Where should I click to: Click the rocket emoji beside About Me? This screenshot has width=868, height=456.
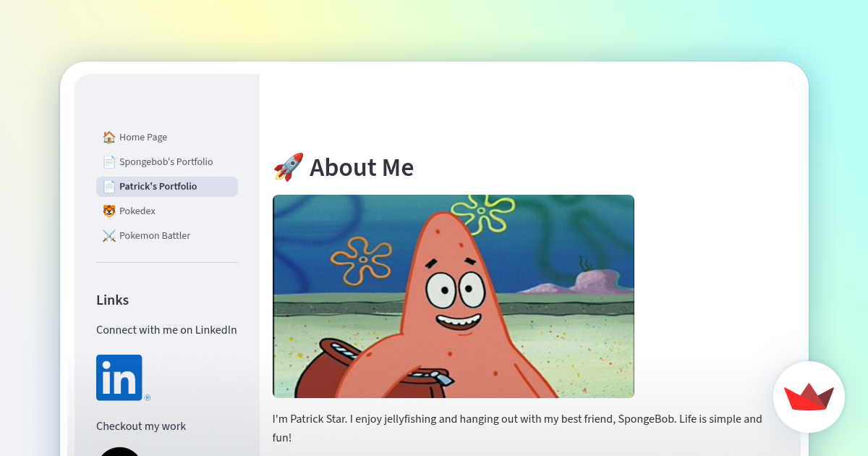click(x=287, y=167)
